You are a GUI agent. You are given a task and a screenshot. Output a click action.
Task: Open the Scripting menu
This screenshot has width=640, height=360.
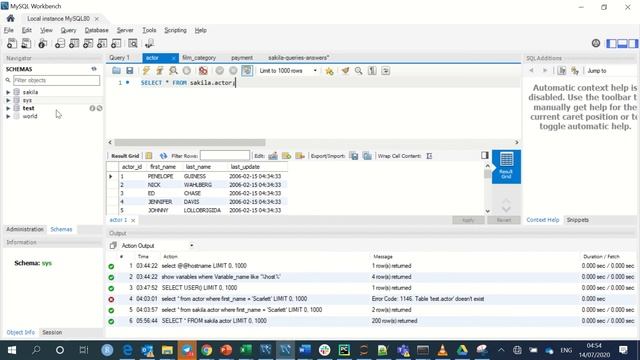(x=175, y=30)
